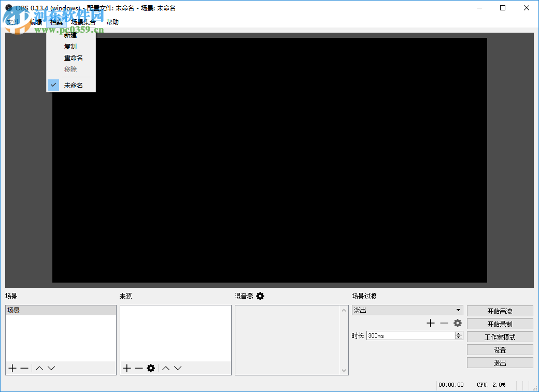This screenshot has width=539, height=392.
Task: Click the 300ms duration input field
Action: [404, 335]
